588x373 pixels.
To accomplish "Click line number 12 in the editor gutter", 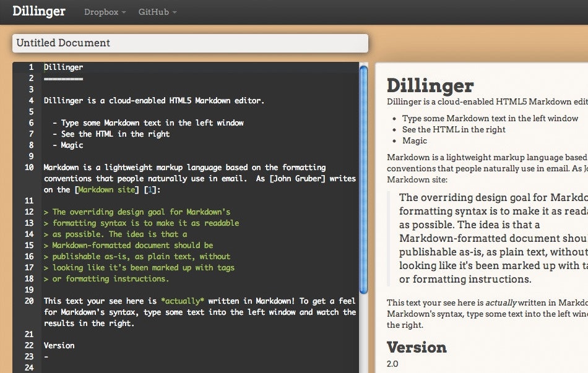I will pyautogui.click(x=28, y=212).
